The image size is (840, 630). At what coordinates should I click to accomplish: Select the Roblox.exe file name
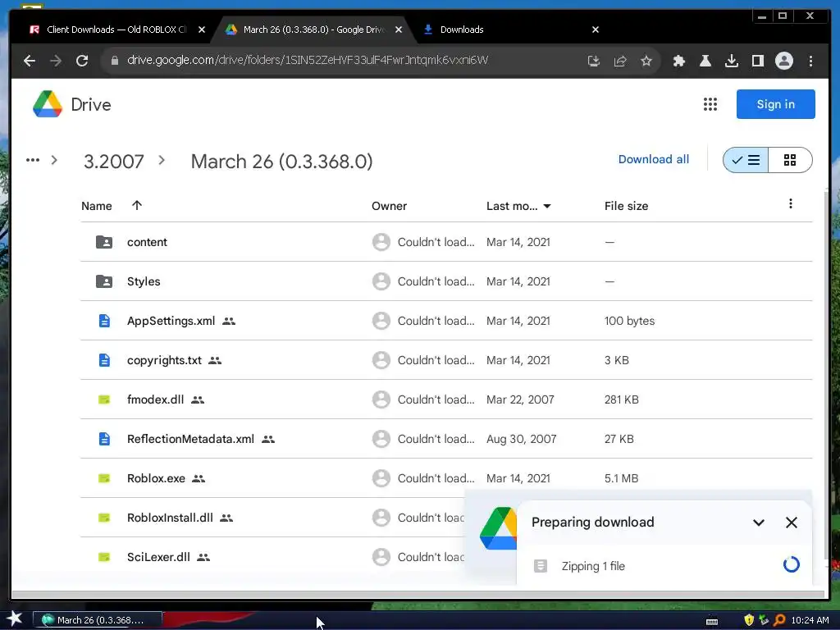pyautogui.click(x=156, y=478)
